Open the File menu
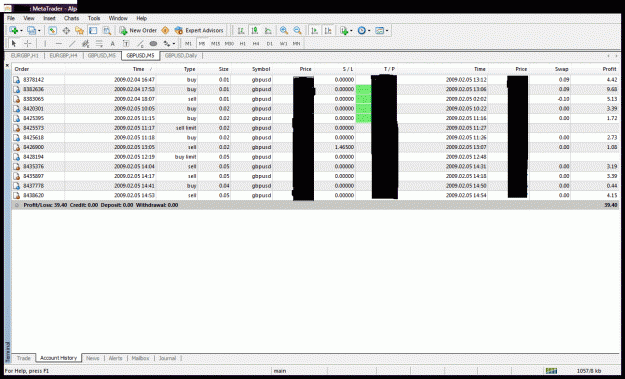 pyautogui.click(x=11, y=18)
